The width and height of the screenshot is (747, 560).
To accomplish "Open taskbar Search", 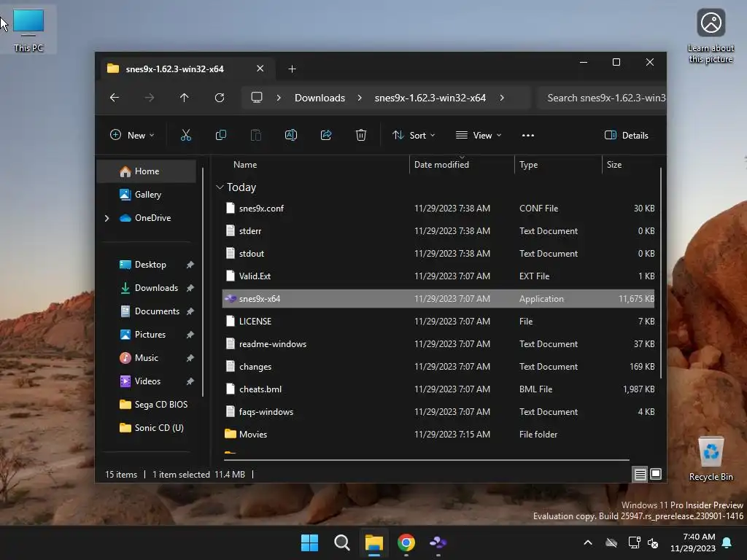I will [342, 542].
